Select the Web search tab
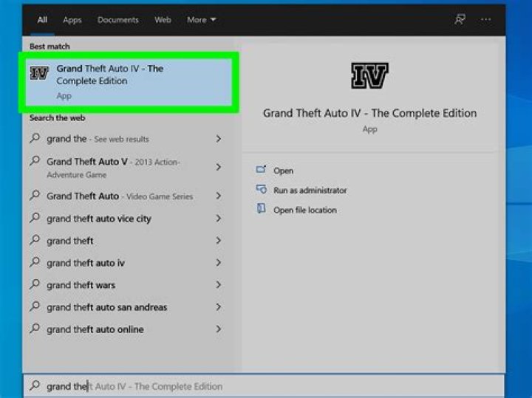This screenshot has width=532, height=398. [x=163, y=20]
